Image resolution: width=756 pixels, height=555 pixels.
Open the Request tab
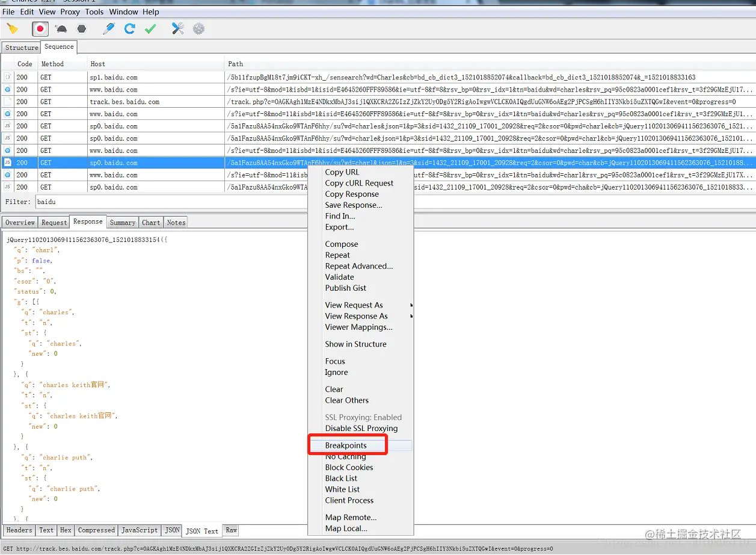pos(54,222)
